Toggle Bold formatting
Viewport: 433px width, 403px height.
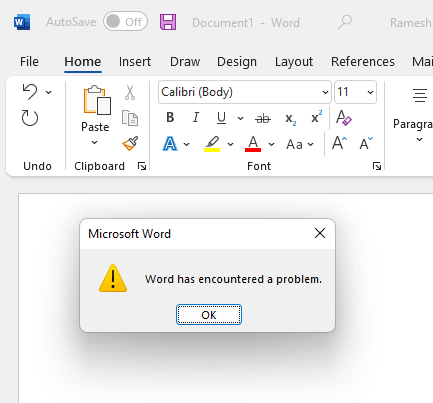tap(170, 118)
